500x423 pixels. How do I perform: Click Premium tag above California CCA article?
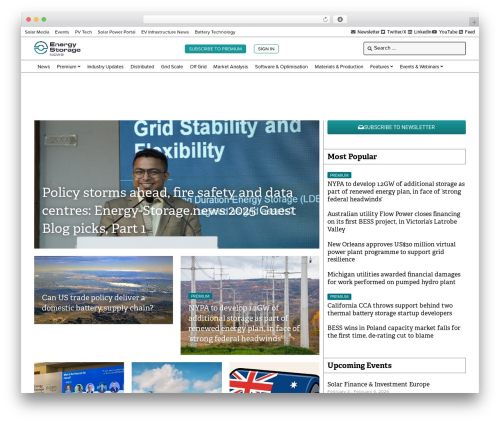point(339,296)
